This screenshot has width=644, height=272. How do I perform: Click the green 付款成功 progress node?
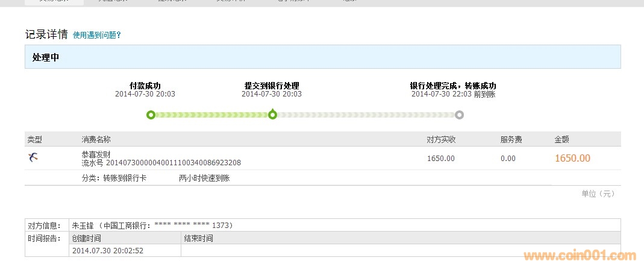[151, 115]
